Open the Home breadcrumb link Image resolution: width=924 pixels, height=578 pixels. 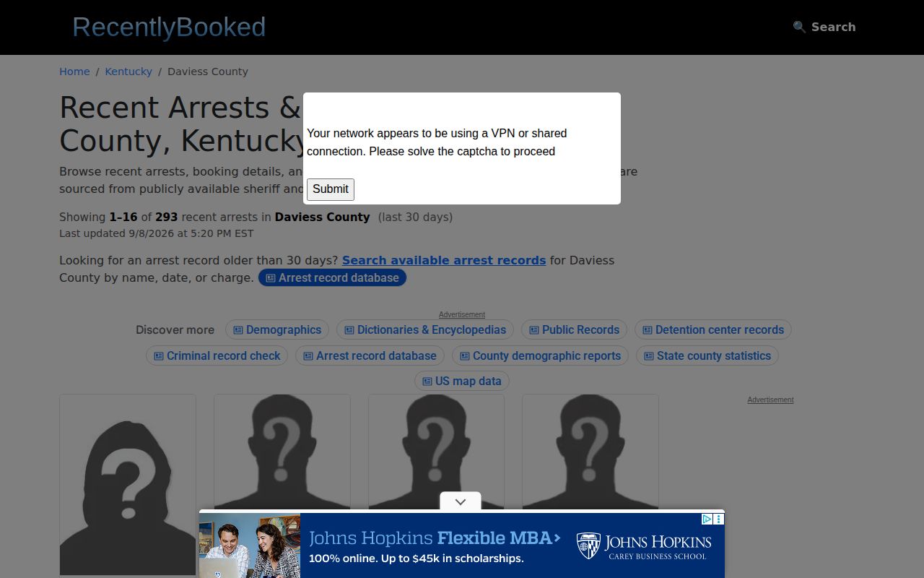pyautogui.click(x=74, y=72)
